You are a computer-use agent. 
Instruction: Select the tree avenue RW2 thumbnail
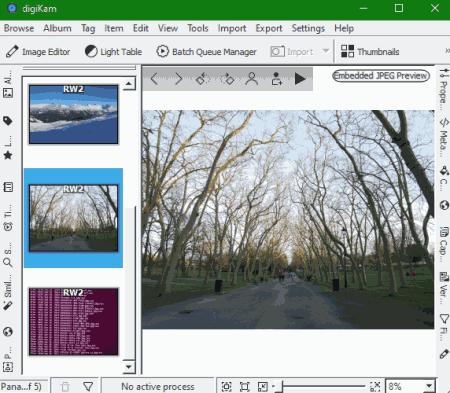[73, 218]
